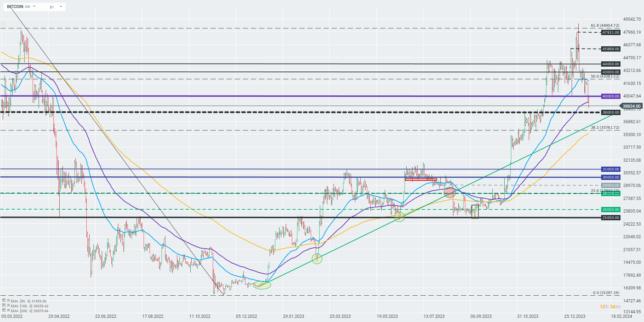Select the 25000.00 support level label
The height and width of the screenshot is (322, 644).
tap(611, 217)
